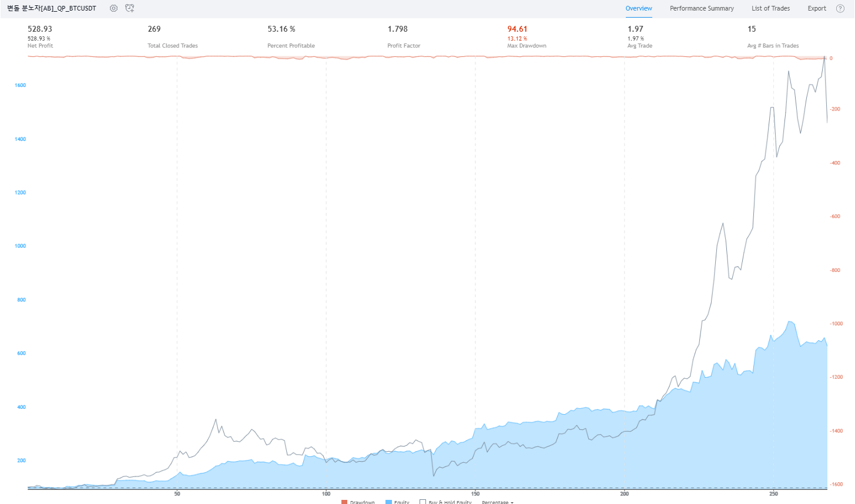Enable the Buy & Hold Equity checkbox
Image resolution: width=855 pixels, height=504 pixels.
423,502
